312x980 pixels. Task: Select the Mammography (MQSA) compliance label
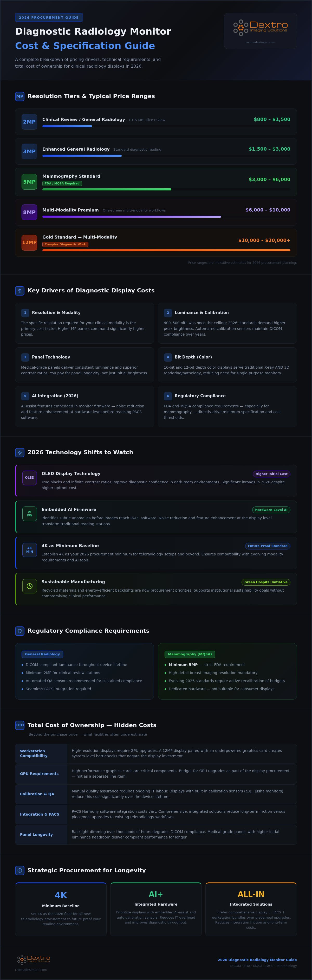[x=190, y=654]
